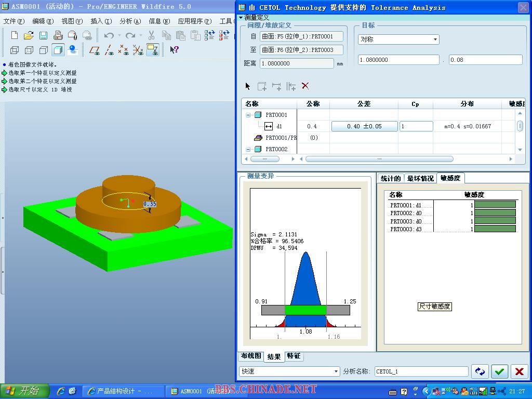This screenshot has height=399, width=532.
Task: Click the red X cancel button at bottom
Action: (x=519, y=371)
